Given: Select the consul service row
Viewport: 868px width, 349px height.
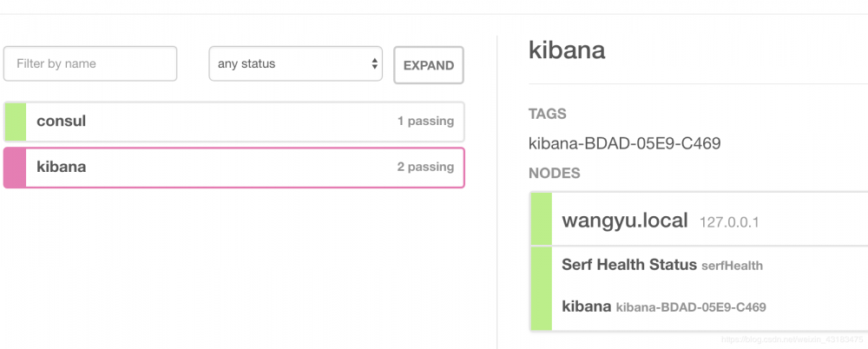Looking at the screenshot, I should pyautogui.click(x=234, y=122).
